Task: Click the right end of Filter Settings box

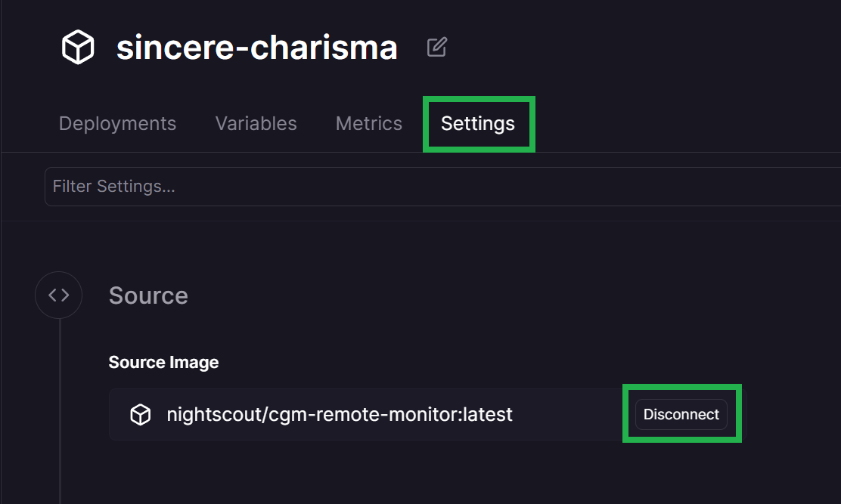Action: pos(826,187)
